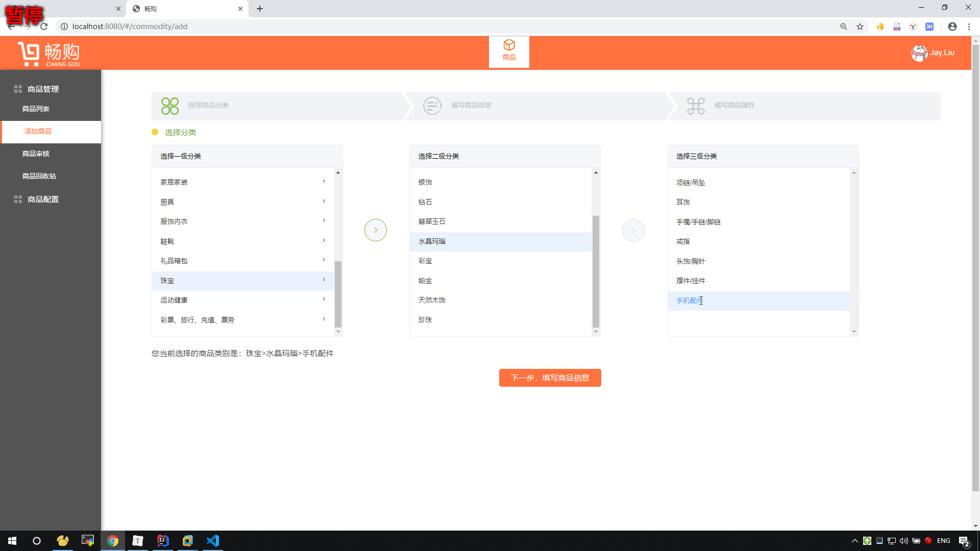Viewport: 980px width, 551px height.
Task: Click the browser address bar URL
Action: coord(130,27)
